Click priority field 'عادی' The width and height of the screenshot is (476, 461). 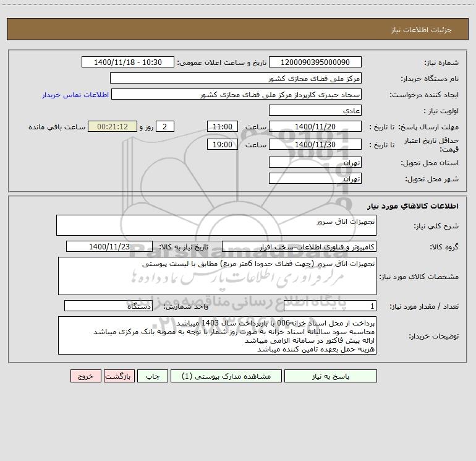point(315,110)
